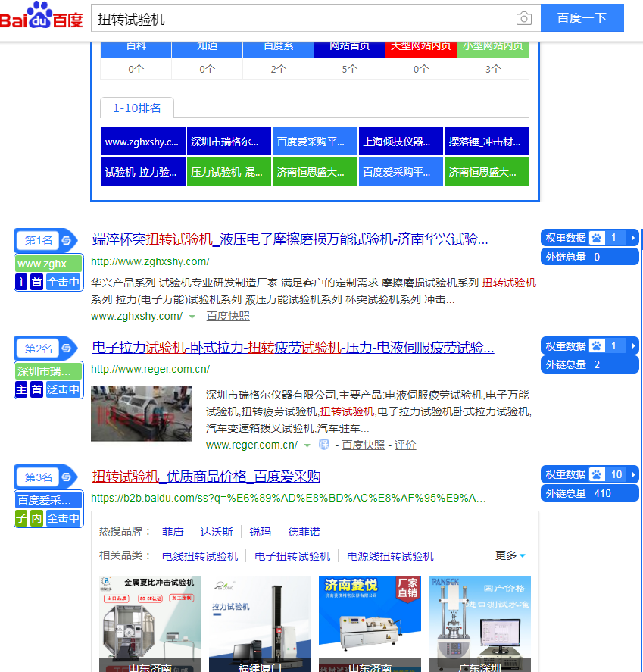Click the 德菲诺 hot brand link
Screen dimensions: 643x672
(x=304, y=532)
